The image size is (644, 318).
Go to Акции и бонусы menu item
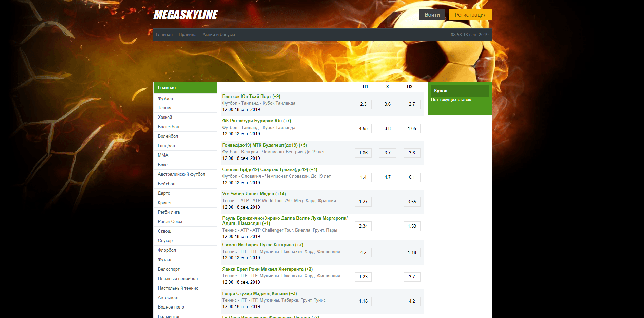(x=218, y=35)
